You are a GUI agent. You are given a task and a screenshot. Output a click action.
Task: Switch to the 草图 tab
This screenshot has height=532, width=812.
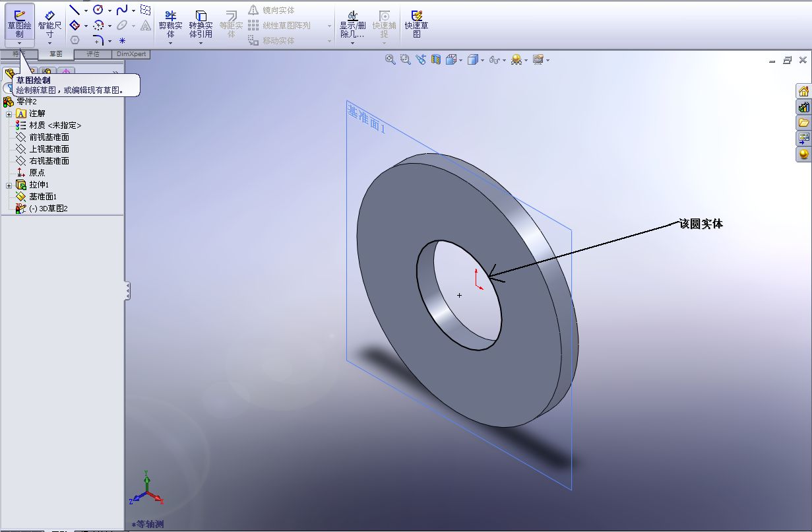coord(55,54)
